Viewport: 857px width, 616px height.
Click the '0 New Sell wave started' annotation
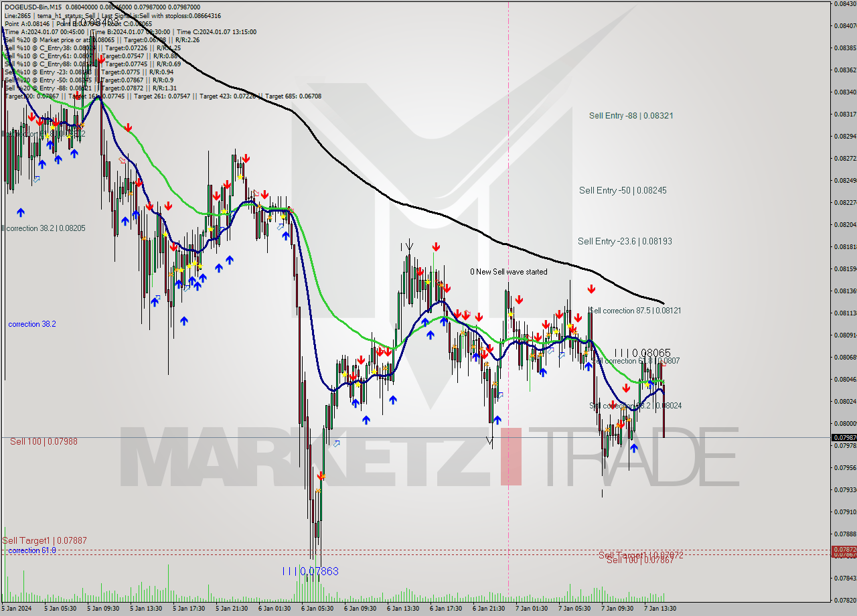(x=508, y=272)
